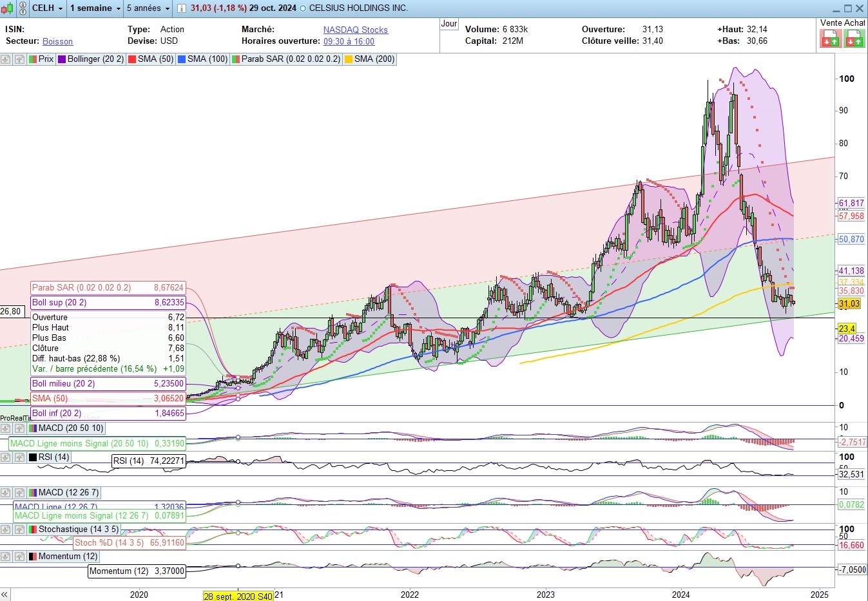
Task: Move the Stochastique panel up
Action: [19, 529]
